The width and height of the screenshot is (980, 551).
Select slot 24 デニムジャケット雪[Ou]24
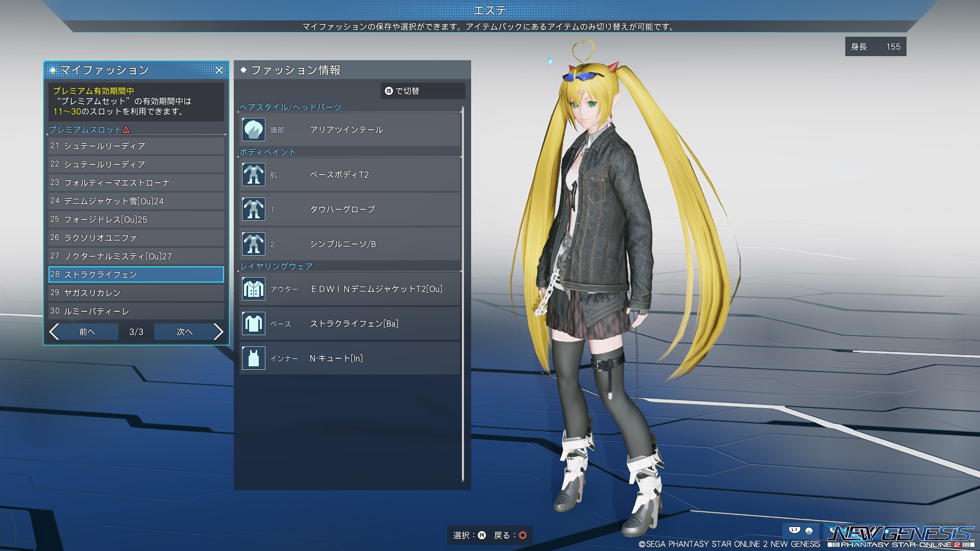[136, 201]
